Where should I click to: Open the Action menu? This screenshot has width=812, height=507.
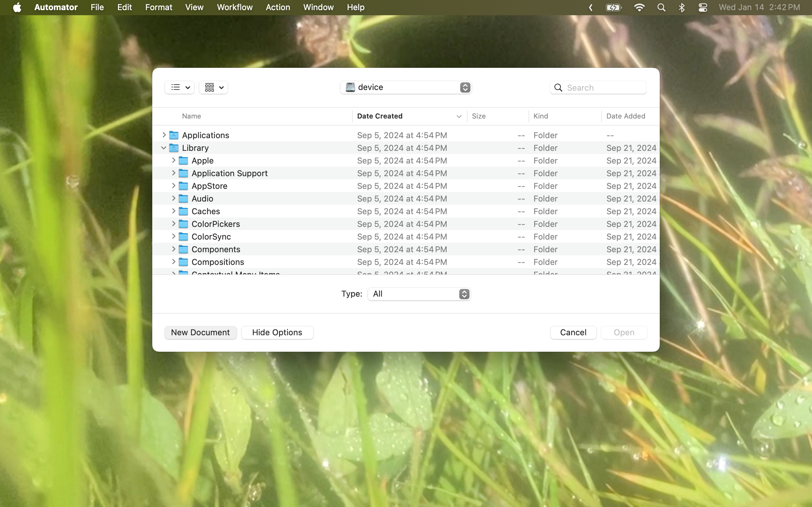coord(278,7)
